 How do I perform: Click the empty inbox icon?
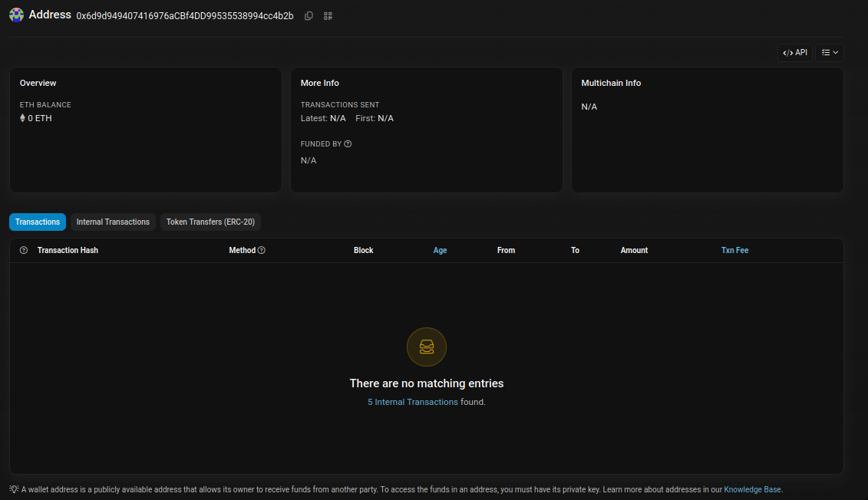tap(427, 347)
